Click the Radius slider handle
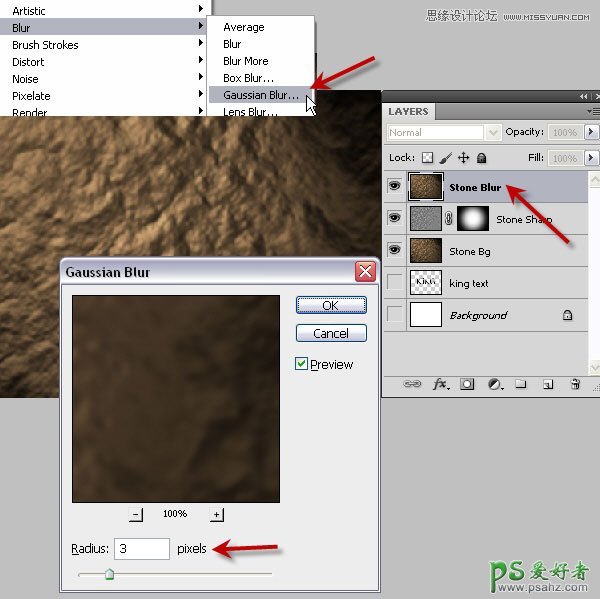Screen dimensions: 600x599 [109, 574]
